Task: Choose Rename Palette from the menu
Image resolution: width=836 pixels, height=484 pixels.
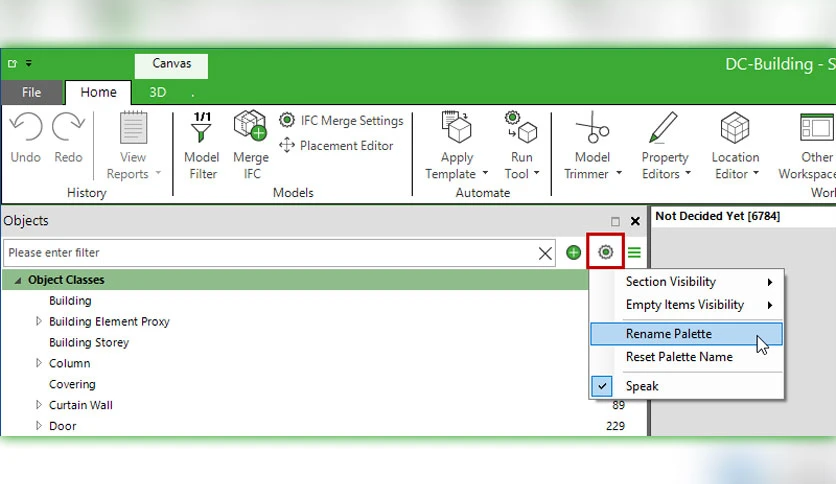Action: 687,334
